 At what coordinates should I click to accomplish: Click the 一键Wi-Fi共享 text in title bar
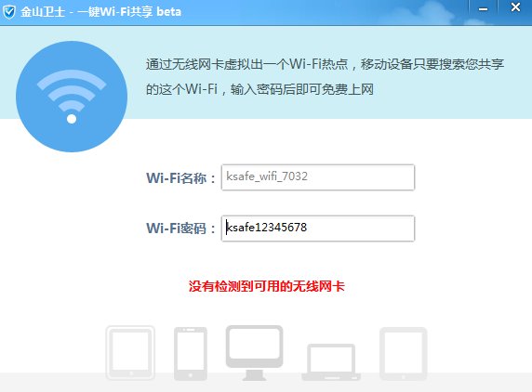(115, 12)
